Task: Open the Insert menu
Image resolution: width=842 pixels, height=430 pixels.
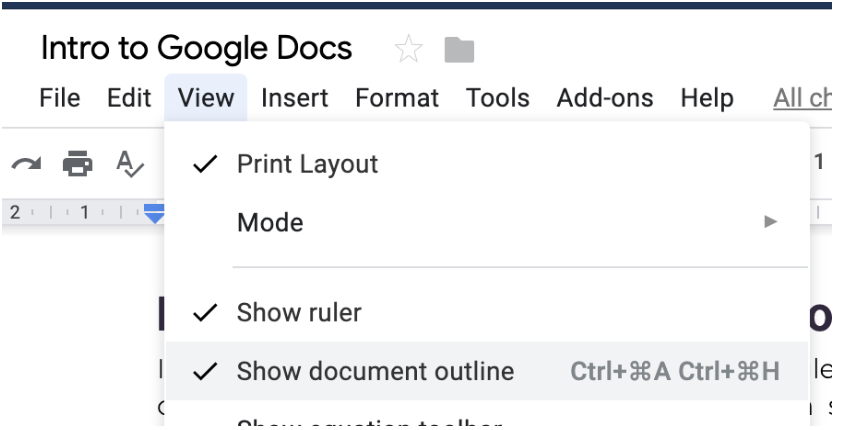Action: coord(294,98)
